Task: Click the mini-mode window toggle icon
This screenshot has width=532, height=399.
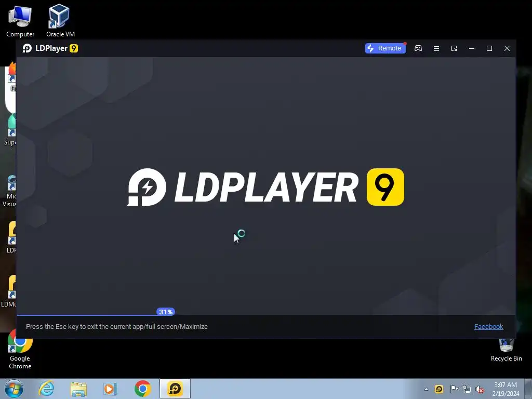Action: pos(454,48)
